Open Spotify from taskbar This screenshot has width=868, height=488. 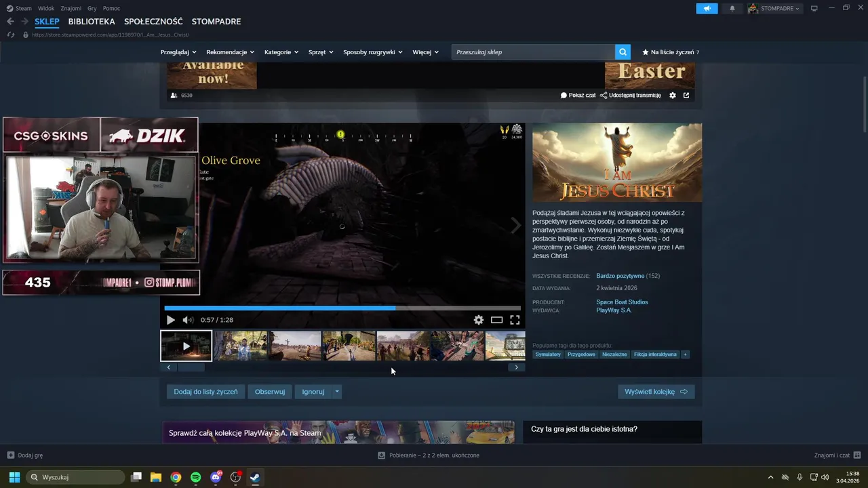(195, 477)
